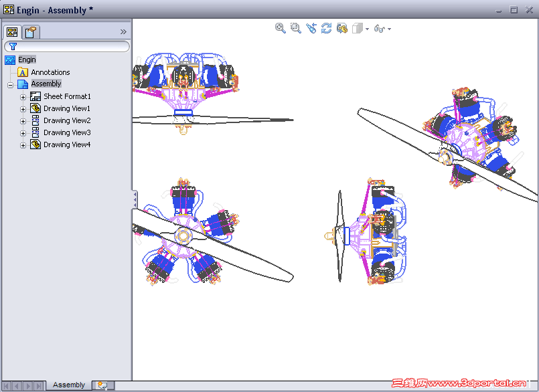Click the drawing icon in the title bar

coord(9,9)
